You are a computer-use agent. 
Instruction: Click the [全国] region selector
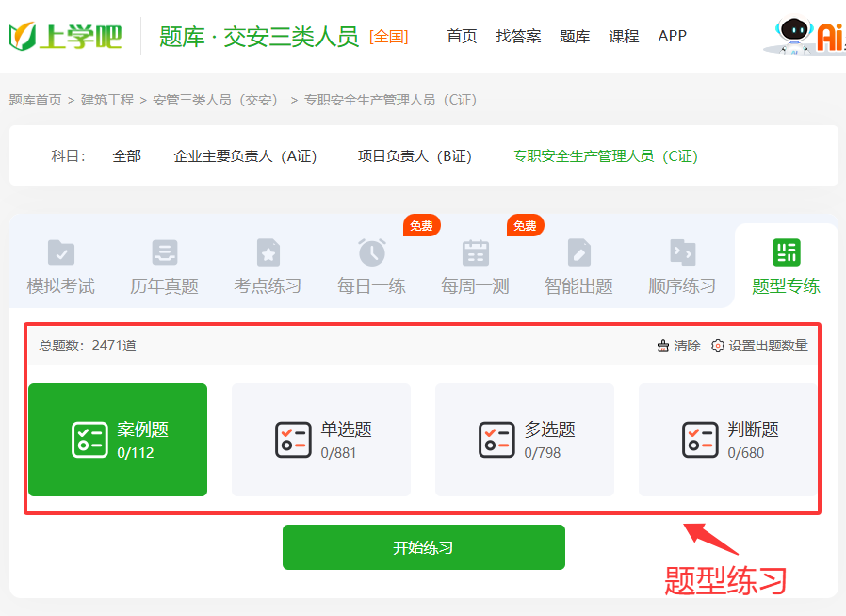(x=388, y=37)
